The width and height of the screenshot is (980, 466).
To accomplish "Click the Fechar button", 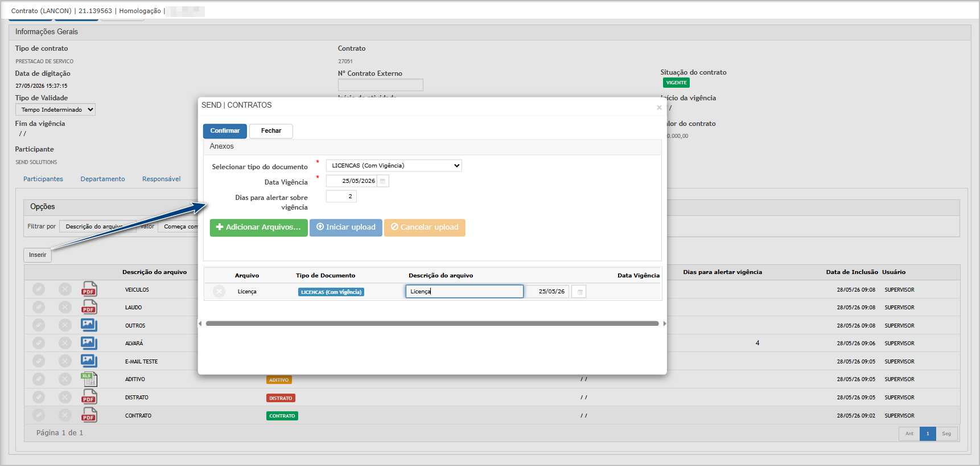I will (x=271, y=131).
